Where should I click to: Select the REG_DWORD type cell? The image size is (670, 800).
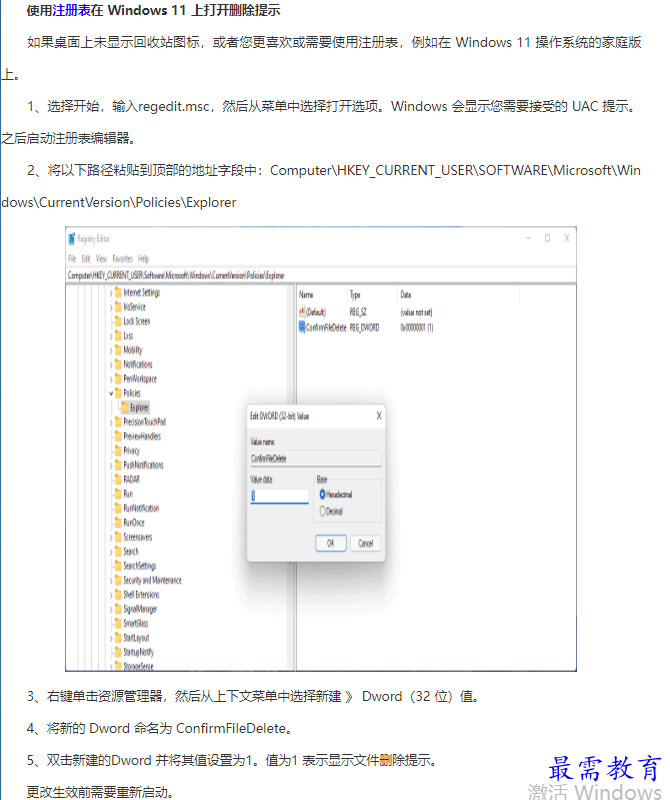tap(364, 328)
